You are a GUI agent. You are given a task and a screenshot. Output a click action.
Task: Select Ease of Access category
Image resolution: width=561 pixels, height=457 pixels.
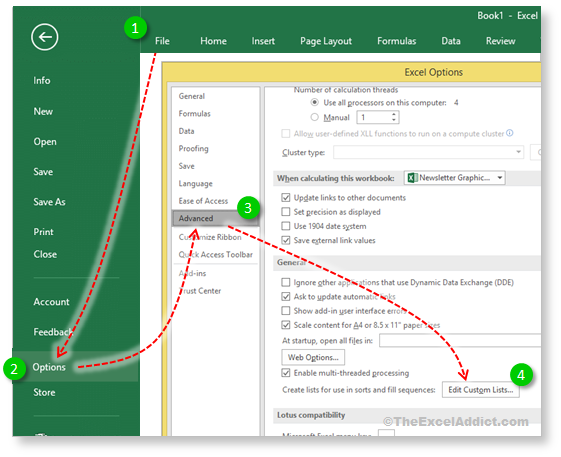coord(203,201)
